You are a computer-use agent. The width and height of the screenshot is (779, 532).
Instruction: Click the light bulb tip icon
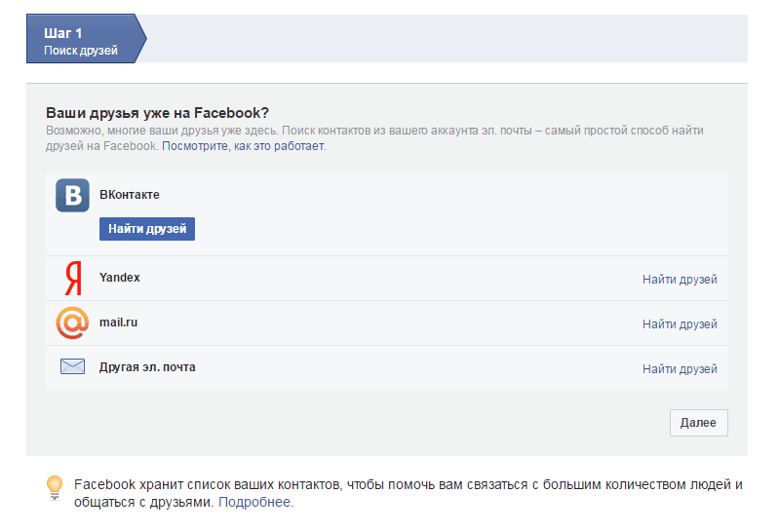pos(55,487)
